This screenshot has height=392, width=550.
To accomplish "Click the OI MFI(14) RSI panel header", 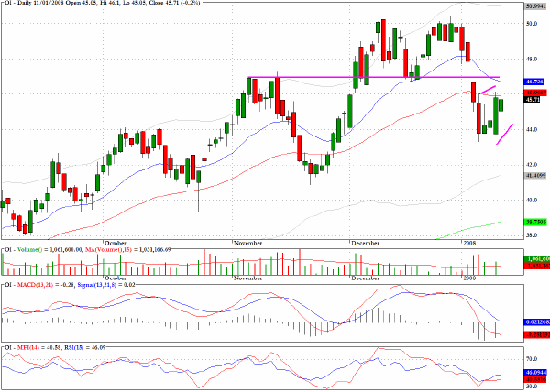I will click(x=54, y=347).
